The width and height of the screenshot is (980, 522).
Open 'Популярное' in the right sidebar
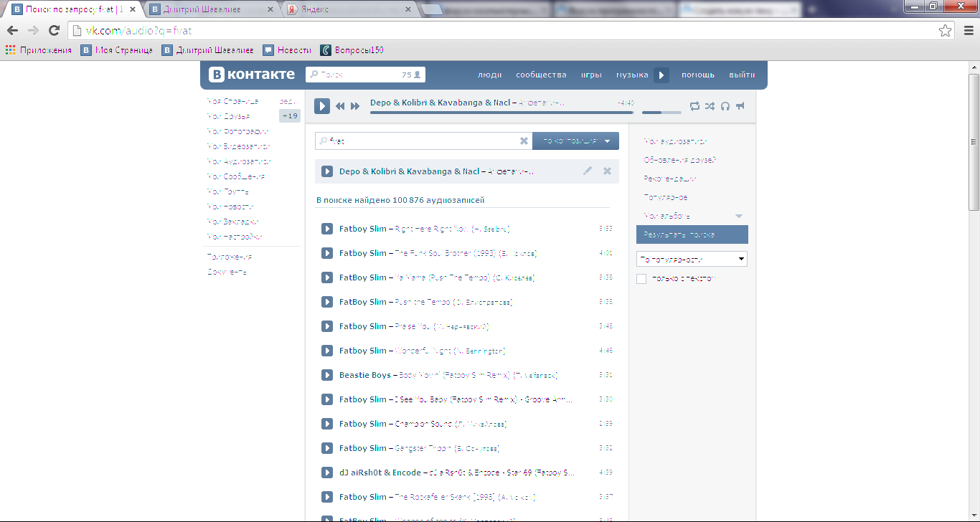coord(666,197)
